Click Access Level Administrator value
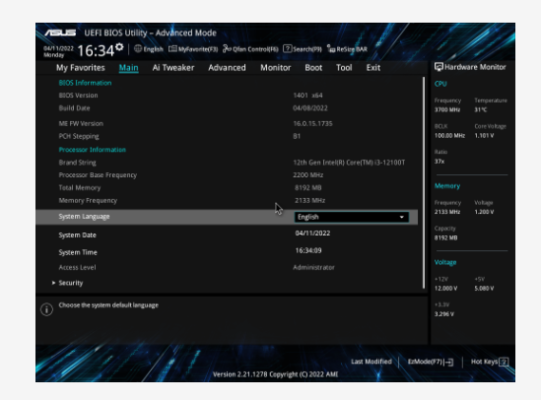Image resolution: width=541 pixels, height=400 pixels. click(314, 267)
